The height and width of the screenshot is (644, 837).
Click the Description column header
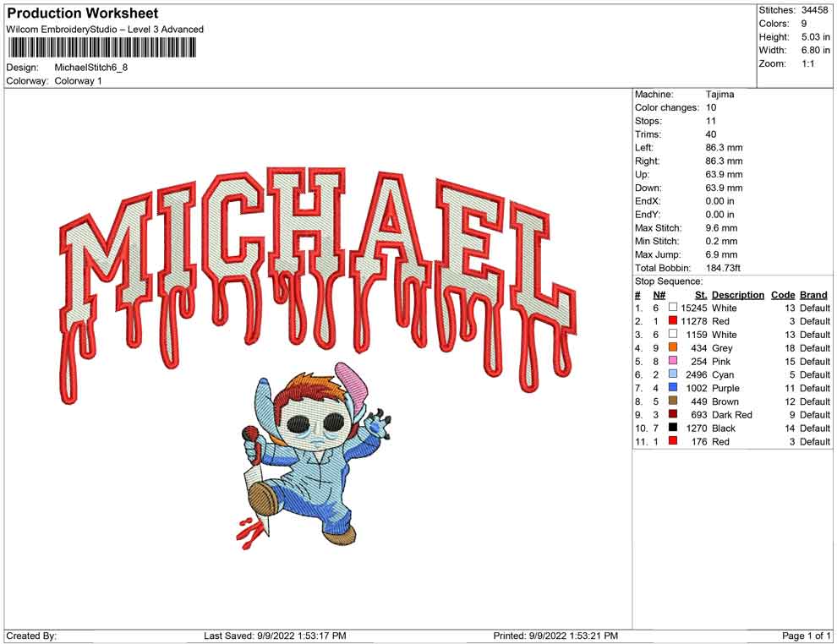pyautogui.click(x=738, y=295)
